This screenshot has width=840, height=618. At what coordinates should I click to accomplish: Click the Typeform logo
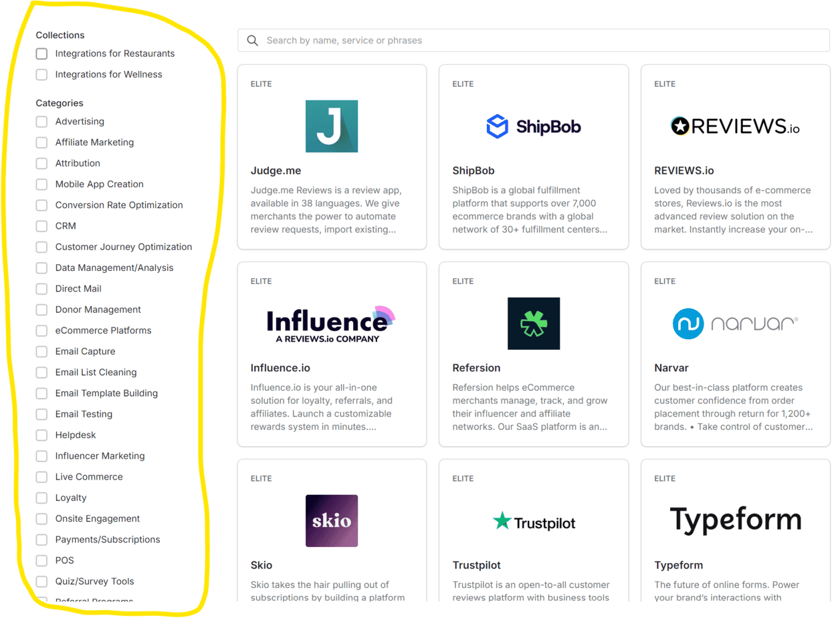pos(735,520)
